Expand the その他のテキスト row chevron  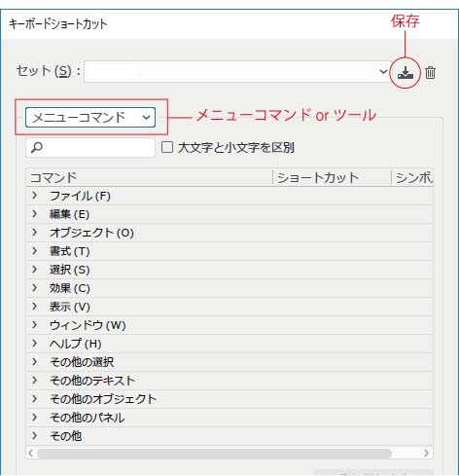pos(35,381)
